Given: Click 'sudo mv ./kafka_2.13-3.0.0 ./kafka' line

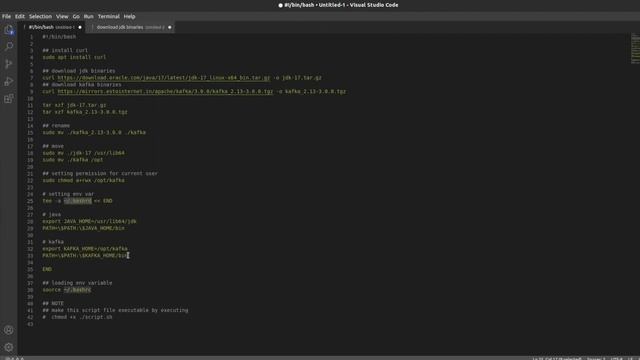Looking at the screenshot, I should click(94, 132).
